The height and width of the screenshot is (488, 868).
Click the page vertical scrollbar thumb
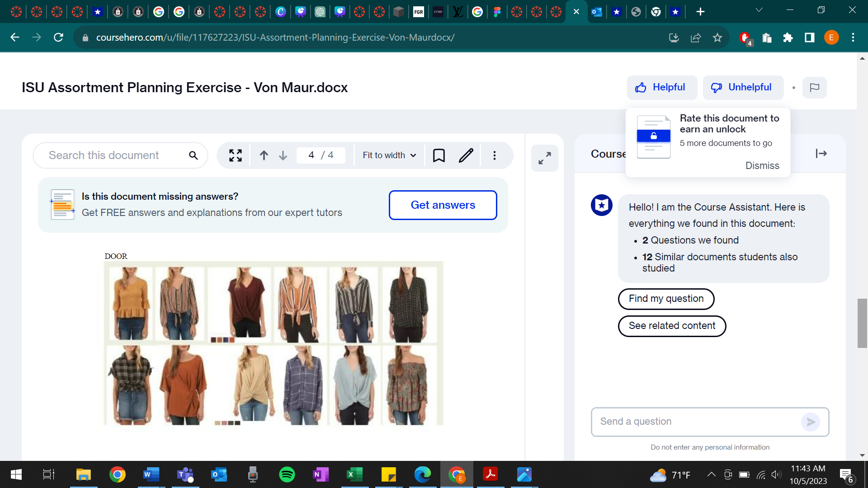862,323
